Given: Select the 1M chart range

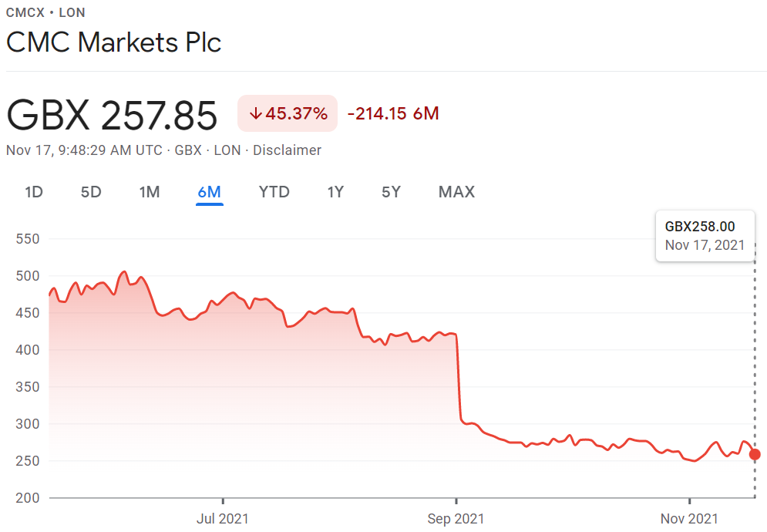Looking at the screenshot, I should 150,192.
